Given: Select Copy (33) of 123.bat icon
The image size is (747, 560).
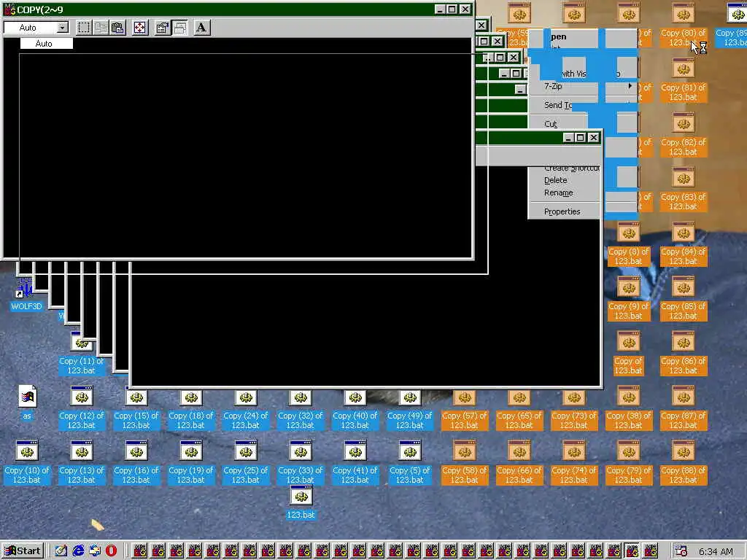Looking at the screenshot, I should [301, 463].
